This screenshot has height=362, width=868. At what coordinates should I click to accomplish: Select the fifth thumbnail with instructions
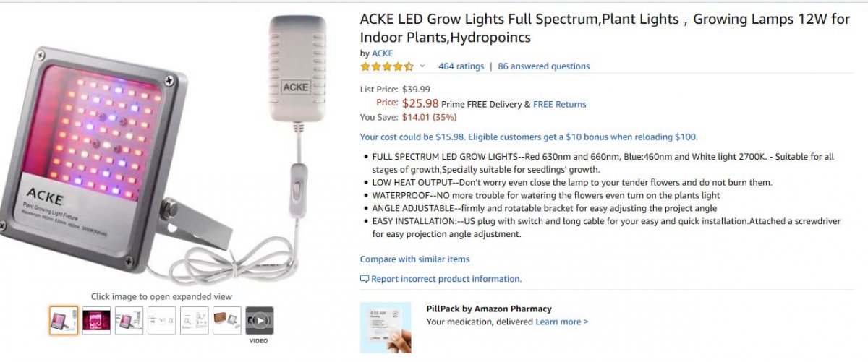click(195, 320)
